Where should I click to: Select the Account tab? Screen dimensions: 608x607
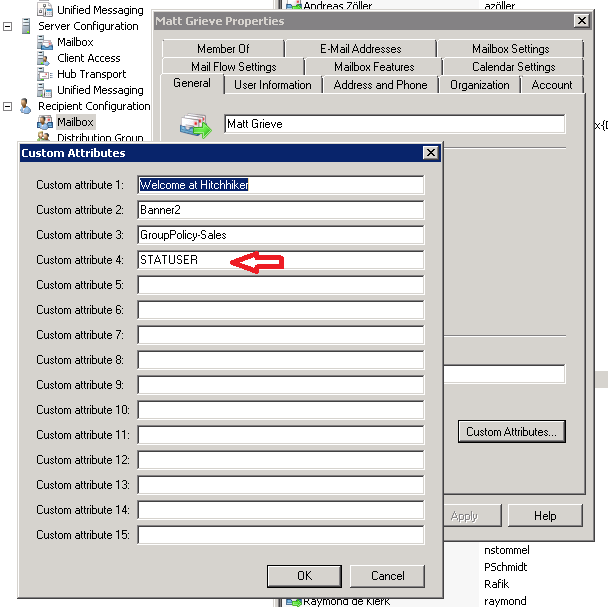(x=551, y=85)
